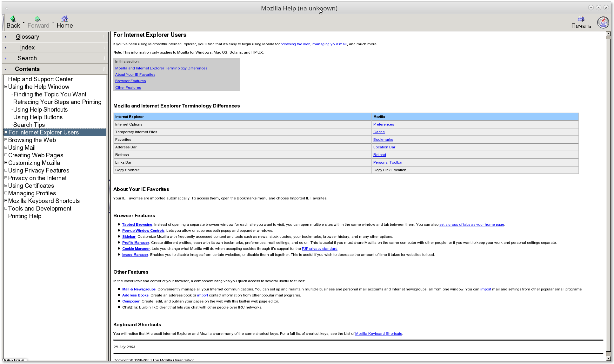614x364 pixels.
Task: Click the Back arrow icon
Action: tap(13, 19)
